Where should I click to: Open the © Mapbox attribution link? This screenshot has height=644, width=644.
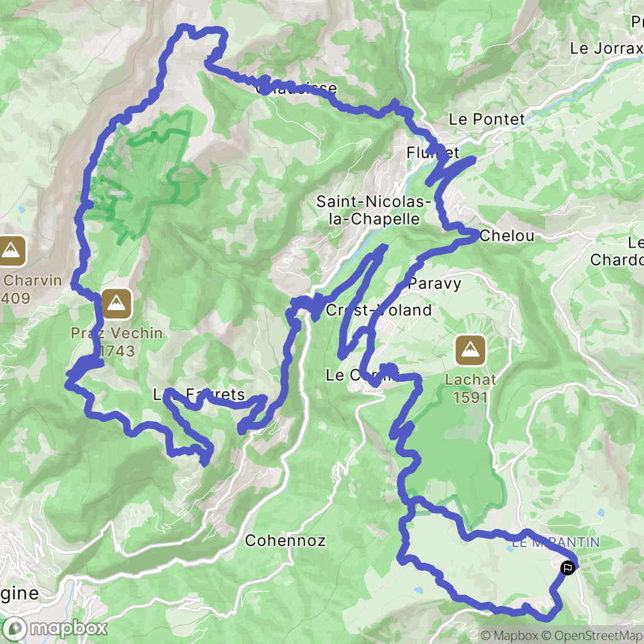pos(509,635)
